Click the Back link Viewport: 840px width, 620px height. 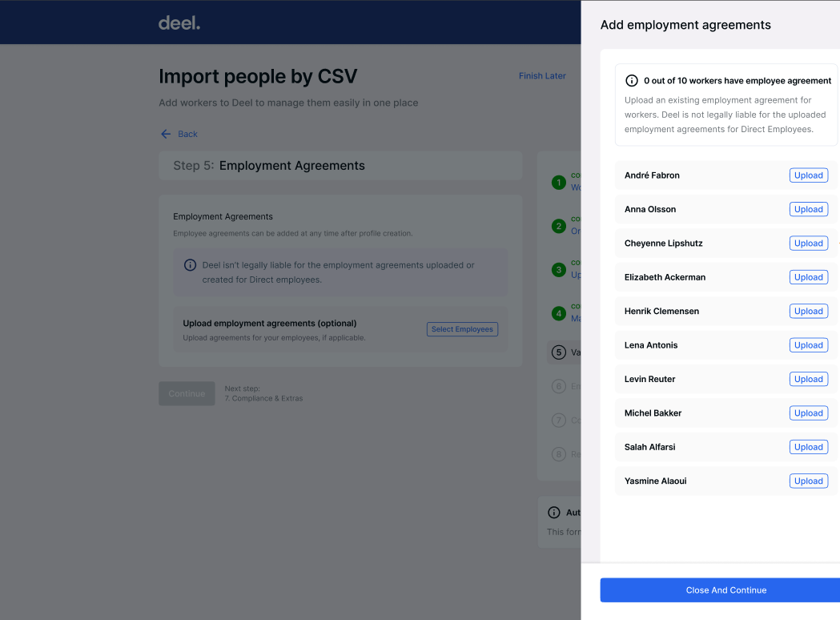(187, 134)
